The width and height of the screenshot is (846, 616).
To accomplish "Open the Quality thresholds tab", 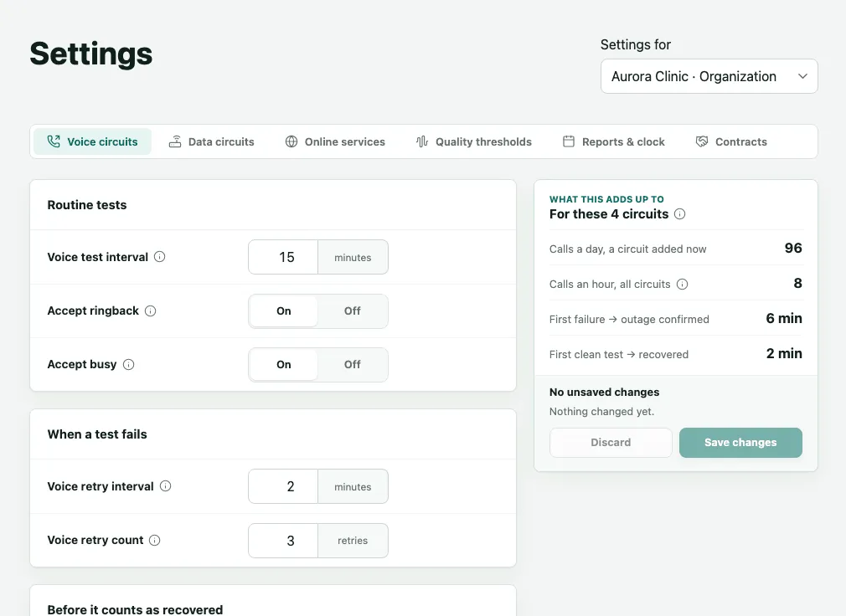I will 474,141.
